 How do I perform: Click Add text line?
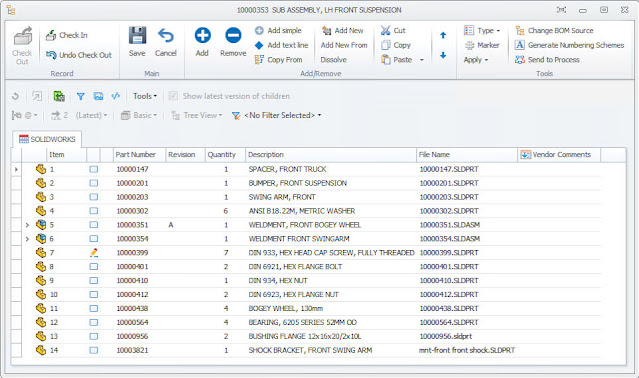click(x=281, y=45)
